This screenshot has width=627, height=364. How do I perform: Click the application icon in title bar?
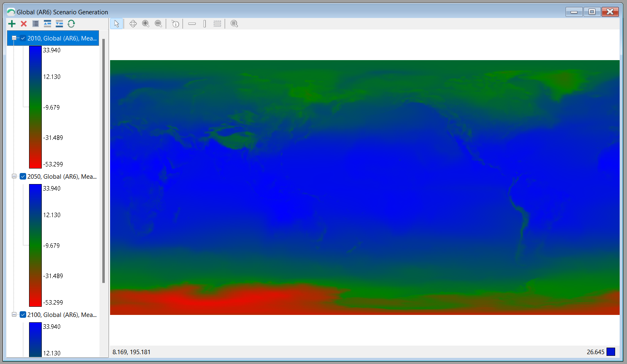[x=11, y=12]
